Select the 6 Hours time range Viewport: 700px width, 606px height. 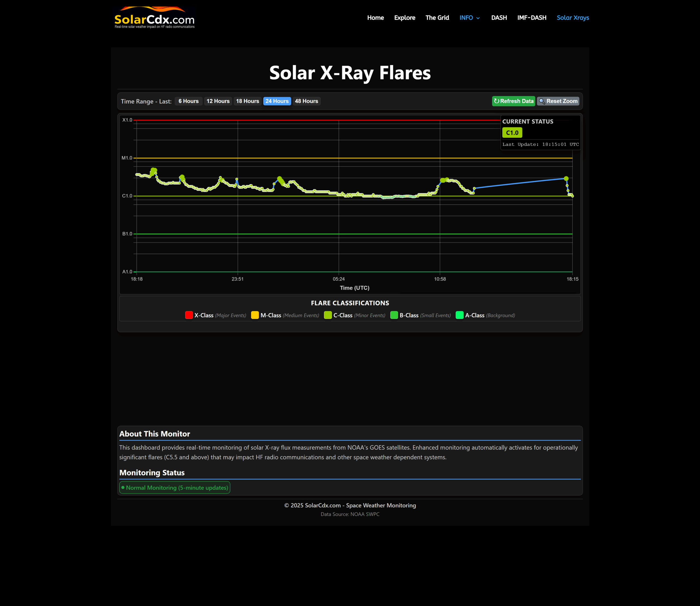[x=188, y=101]
